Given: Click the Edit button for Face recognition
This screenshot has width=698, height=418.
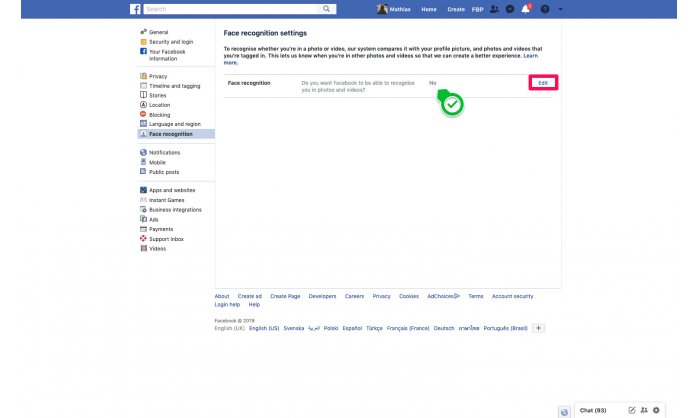Looking at the screenshot, I should click(x=543, y=83).
